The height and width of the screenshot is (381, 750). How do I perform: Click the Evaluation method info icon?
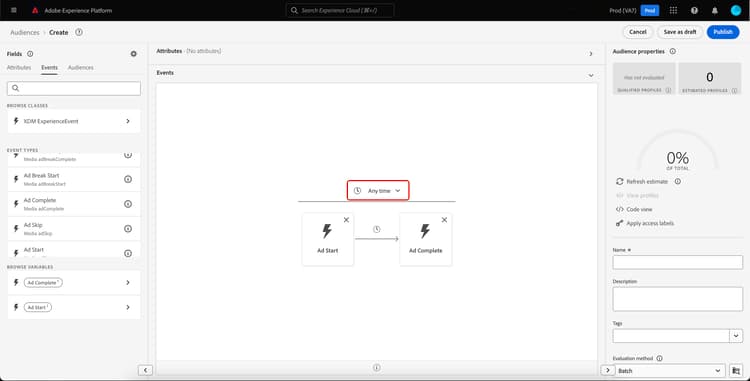(659, 358)
